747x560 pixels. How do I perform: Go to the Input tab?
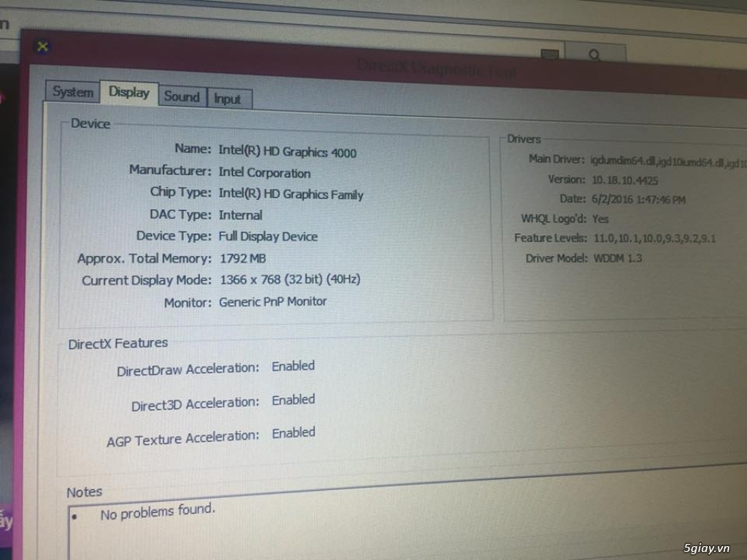coord(228,99)
